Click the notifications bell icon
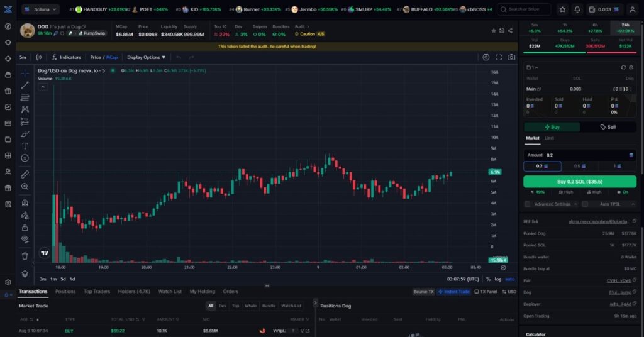Viewport: 644px width, 337px height. point(577,9)
